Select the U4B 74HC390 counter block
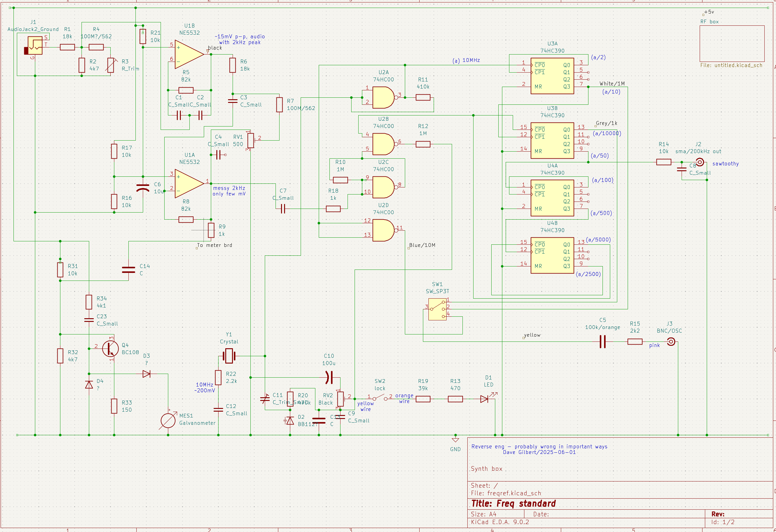This screenshot has width=776, height=532. click(552, 255)
